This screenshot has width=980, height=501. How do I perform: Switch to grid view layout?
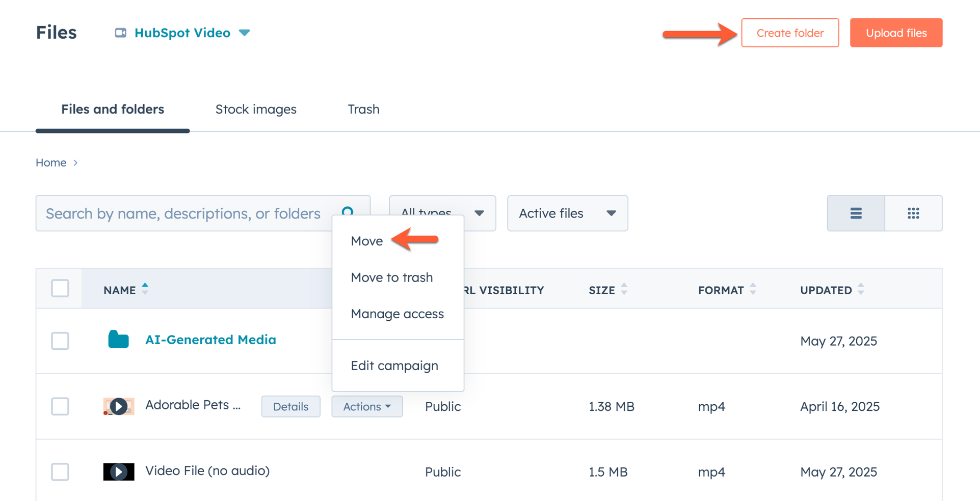(x=913, y=213)
